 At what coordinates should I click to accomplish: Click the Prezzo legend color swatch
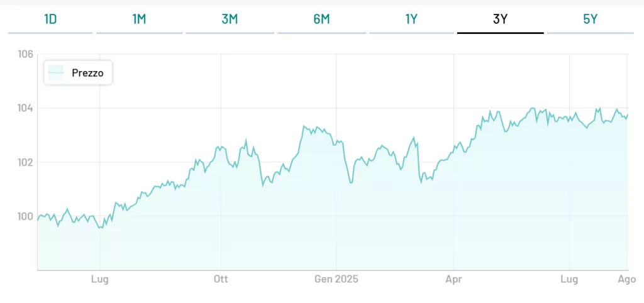57,73
